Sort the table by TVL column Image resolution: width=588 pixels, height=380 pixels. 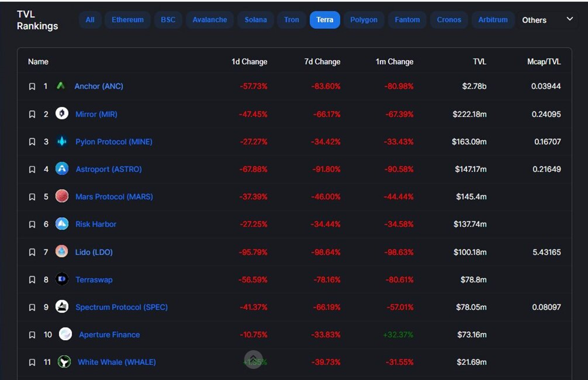point(479,62)
